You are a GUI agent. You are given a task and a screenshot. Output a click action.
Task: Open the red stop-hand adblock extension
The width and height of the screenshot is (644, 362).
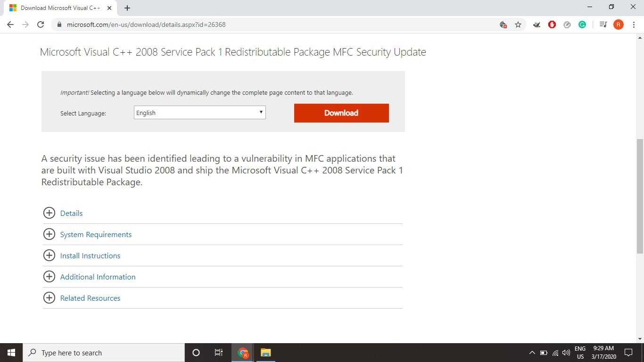pyautogui.click(x=552, y=25)
